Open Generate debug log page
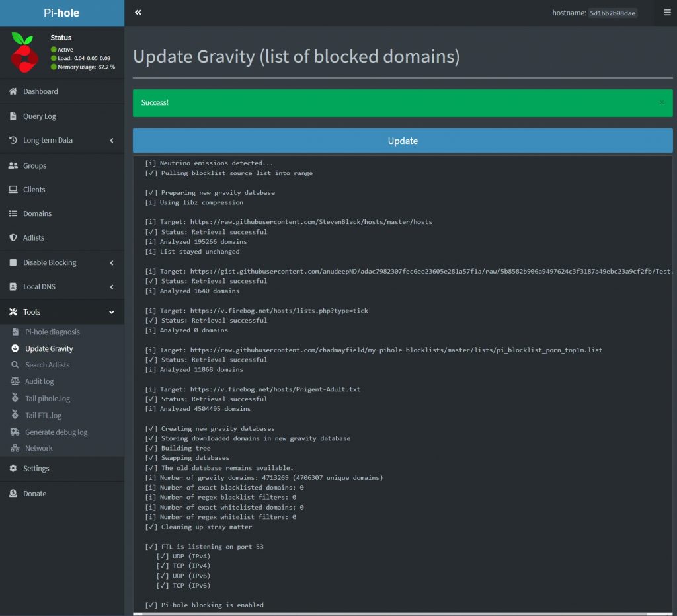677x616 pixels. [x=56, y=432]
